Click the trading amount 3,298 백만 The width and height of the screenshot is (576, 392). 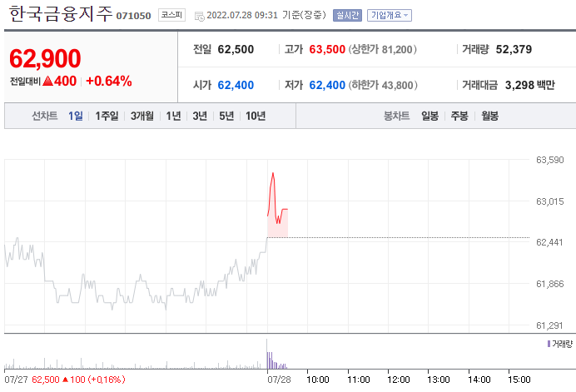(530, 85)
